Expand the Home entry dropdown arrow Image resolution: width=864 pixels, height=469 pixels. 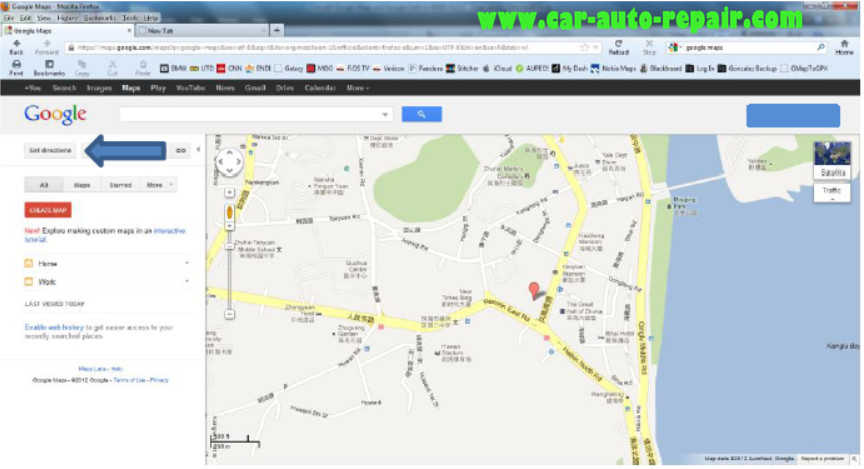click(187, 263)
